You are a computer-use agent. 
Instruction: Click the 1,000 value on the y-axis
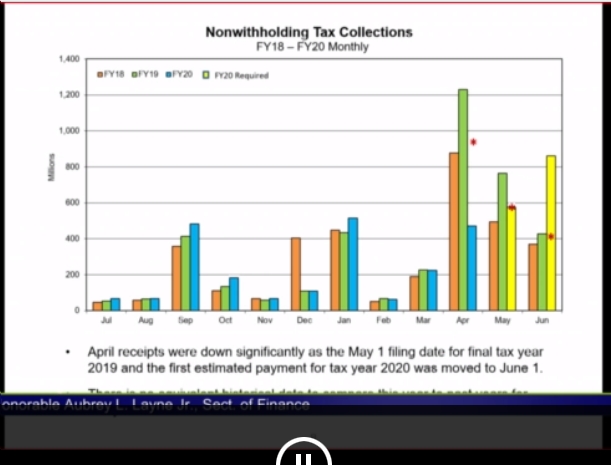[x=69, y=131]
